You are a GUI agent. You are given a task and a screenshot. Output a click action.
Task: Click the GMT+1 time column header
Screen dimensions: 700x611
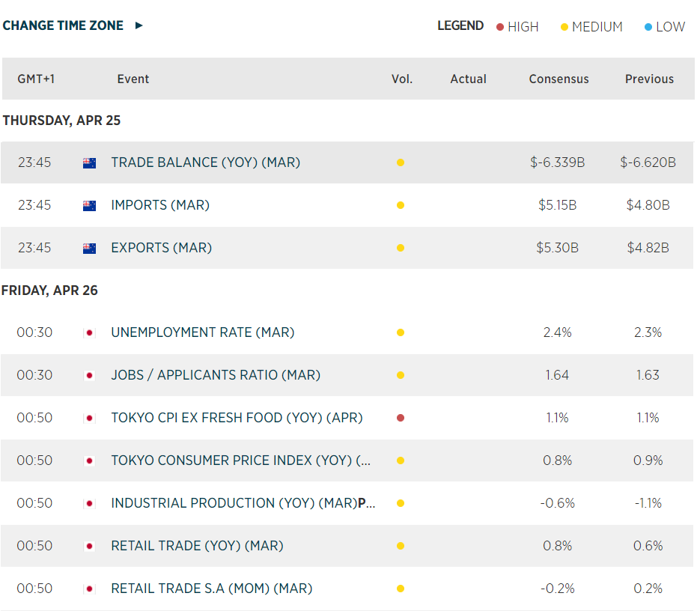[36, 79]
